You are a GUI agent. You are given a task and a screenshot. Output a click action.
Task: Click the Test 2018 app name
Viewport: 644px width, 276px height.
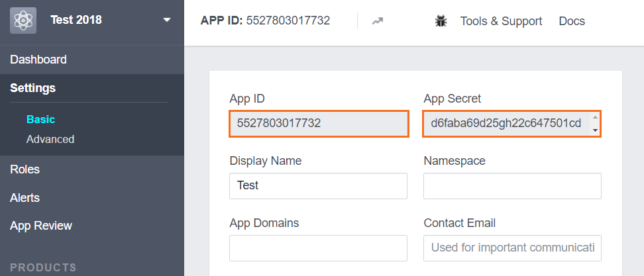[x=76, y=20]
